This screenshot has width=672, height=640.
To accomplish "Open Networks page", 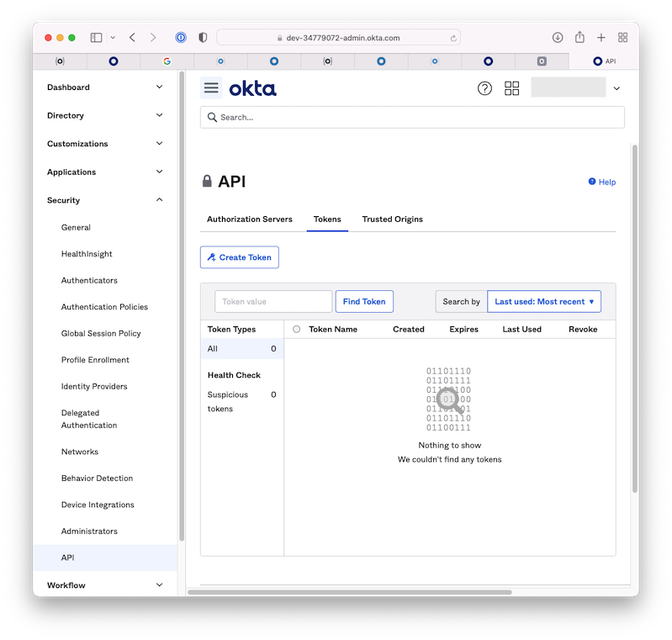I will pos(80,452).
